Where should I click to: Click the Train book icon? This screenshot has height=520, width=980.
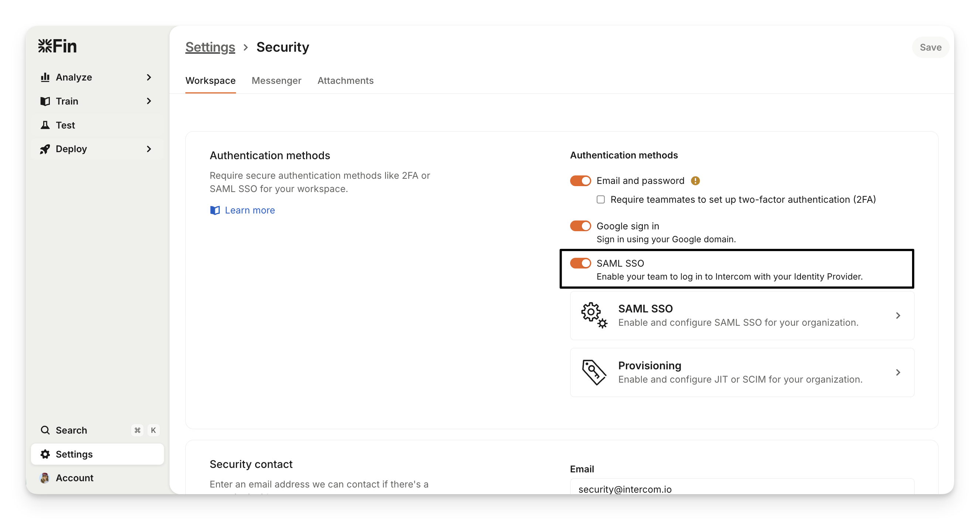pyautogui.click(x=45, y=101)
